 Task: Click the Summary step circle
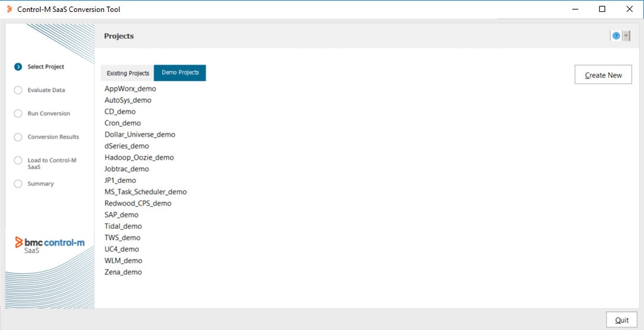click(x=18, y=184)
